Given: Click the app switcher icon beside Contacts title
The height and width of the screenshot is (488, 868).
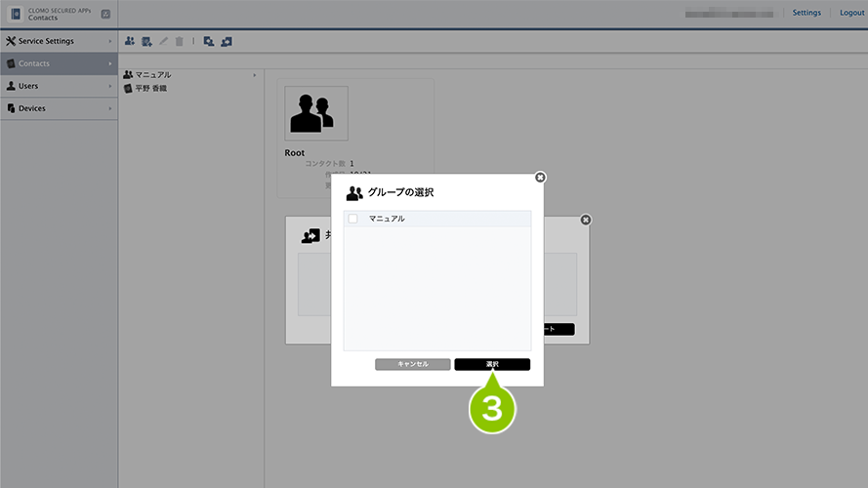Looking at the screenshot, I should [x=105, y=15].
